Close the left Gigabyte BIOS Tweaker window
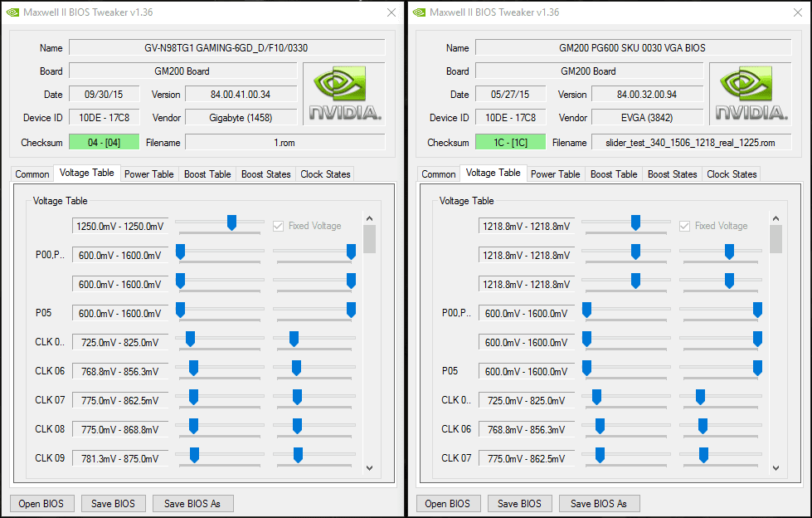The width and height of the screenshot is (812, 518). pos(391,12)
